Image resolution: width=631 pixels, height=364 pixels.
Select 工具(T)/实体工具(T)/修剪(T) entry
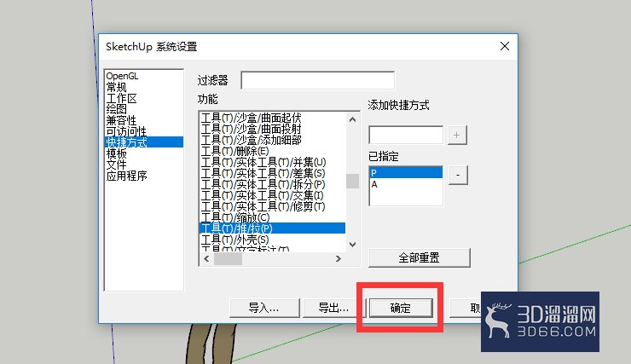tap(273, 206)
